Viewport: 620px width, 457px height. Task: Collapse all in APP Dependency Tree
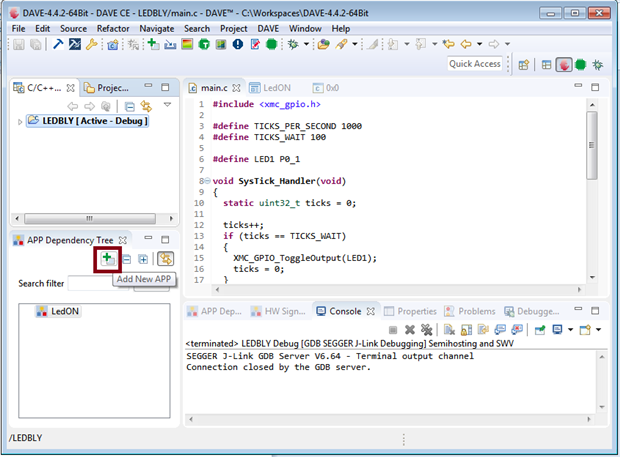pos(126,259)
